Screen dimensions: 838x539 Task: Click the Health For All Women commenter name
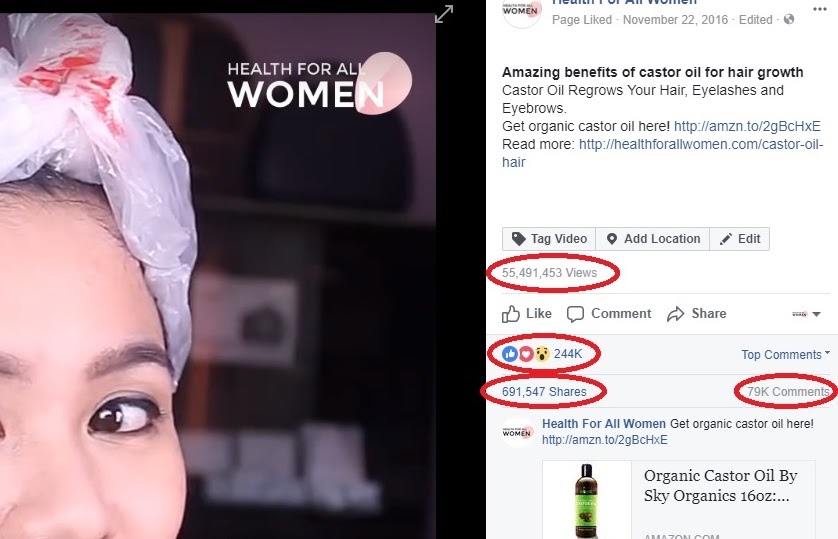pos(604,424)
